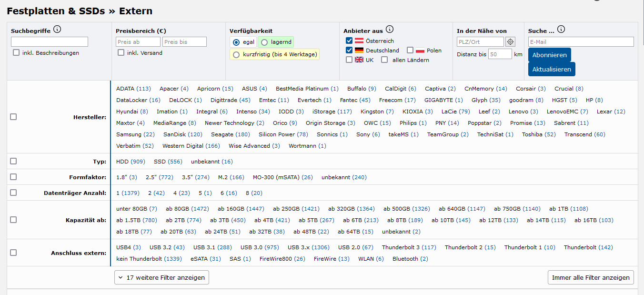644x295 pixels.
Task: Click Immer alle Filter anzeigen button
Action: [591, 277]
